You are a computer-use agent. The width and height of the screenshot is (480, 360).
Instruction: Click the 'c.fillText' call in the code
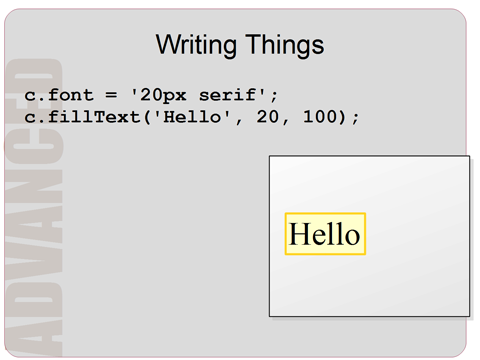click(x=82, y=117)
